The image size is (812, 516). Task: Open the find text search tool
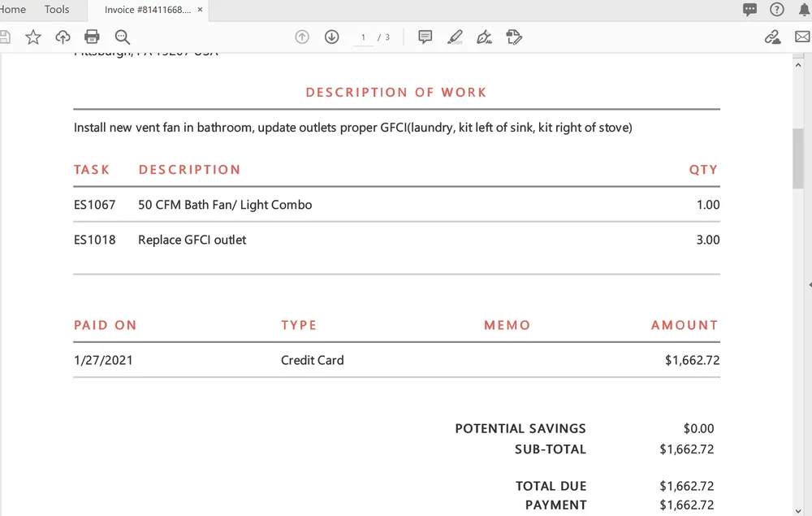(x=122, y=37)
